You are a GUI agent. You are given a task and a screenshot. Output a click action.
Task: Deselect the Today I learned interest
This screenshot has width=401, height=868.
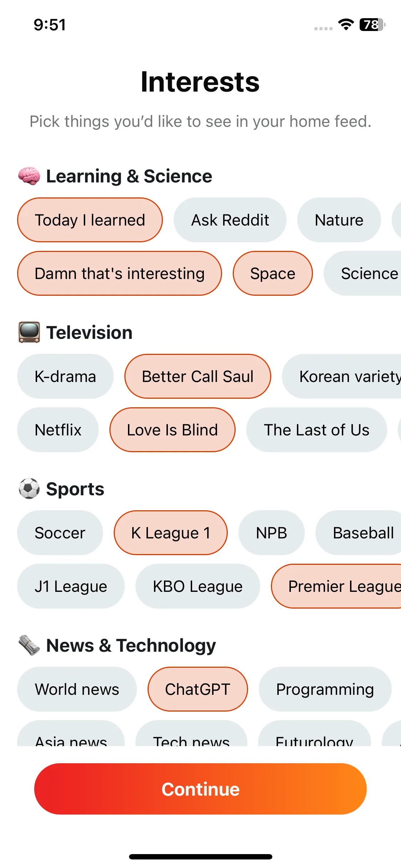(90, 220)
